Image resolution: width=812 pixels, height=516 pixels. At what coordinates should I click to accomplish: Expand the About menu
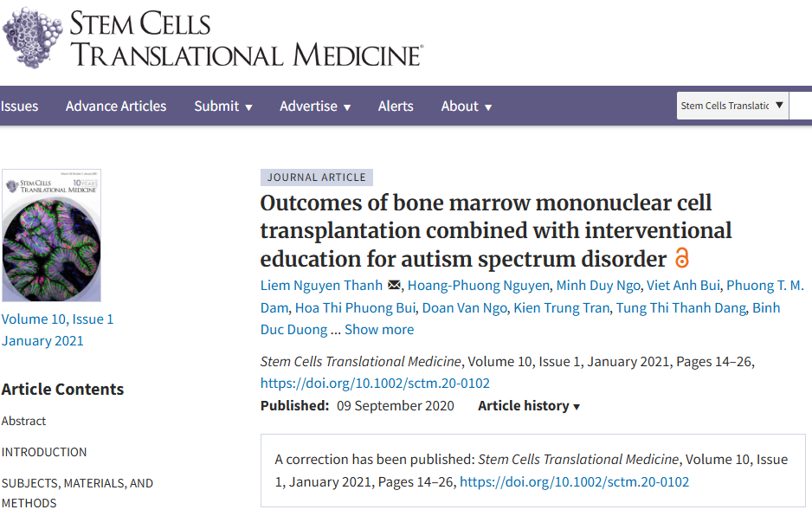point(467,106)
